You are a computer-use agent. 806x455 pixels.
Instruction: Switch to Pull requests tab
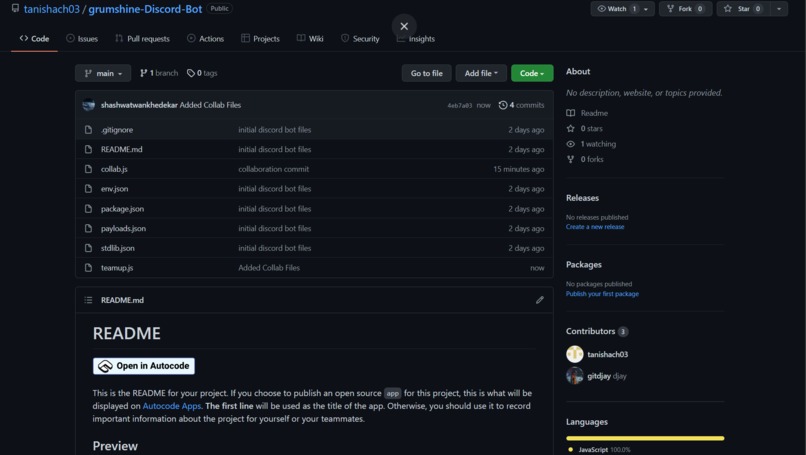point(142,39)
